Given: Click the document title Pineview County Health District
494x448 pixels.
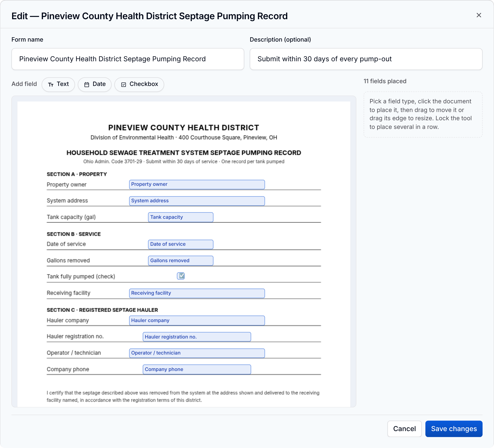Looking at the screenshot, I should [x=183, y=128].
